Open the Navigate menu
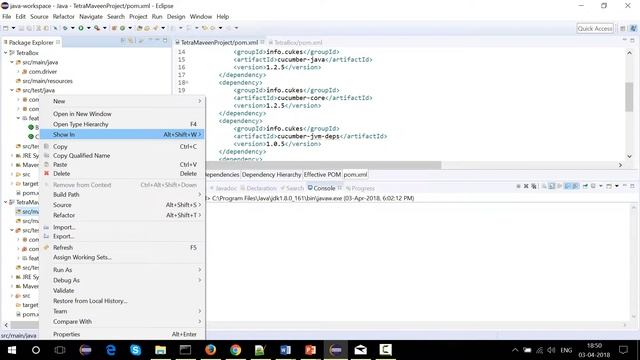This screenshot has width=640, height=360. click(x=91, y=17)
